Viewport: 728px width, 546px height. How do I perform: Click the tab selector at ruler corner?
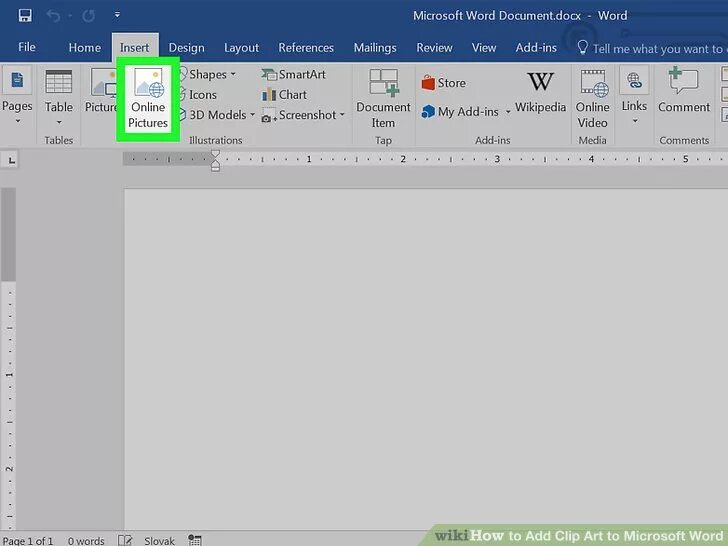click(x=11, y=160)
